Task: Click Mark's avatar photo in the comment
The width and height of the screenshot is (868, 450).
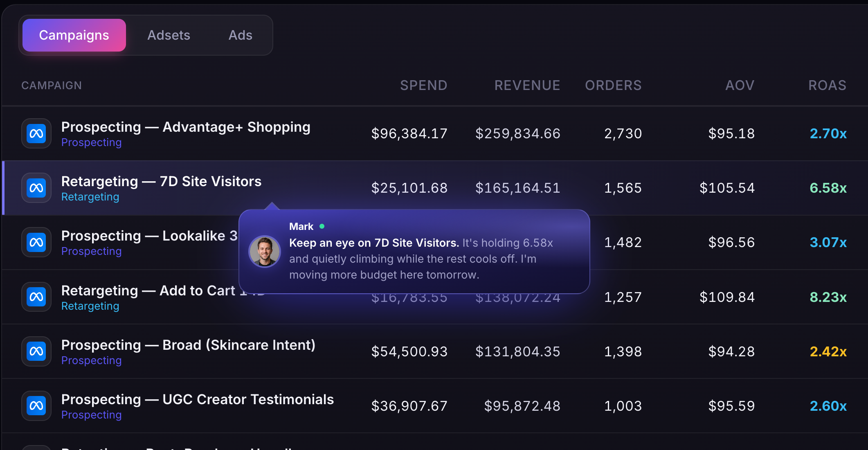Action: tap(265, 251)
